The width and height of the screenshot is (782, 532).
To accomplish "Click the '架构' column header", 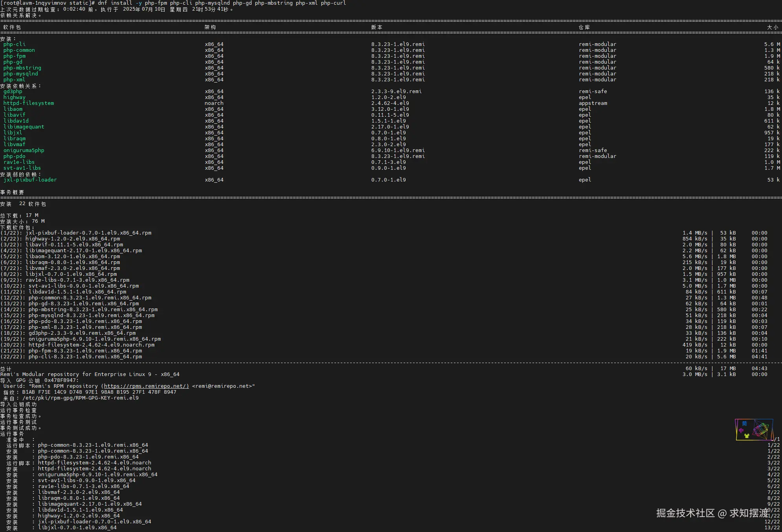I will tap(210, 27).
